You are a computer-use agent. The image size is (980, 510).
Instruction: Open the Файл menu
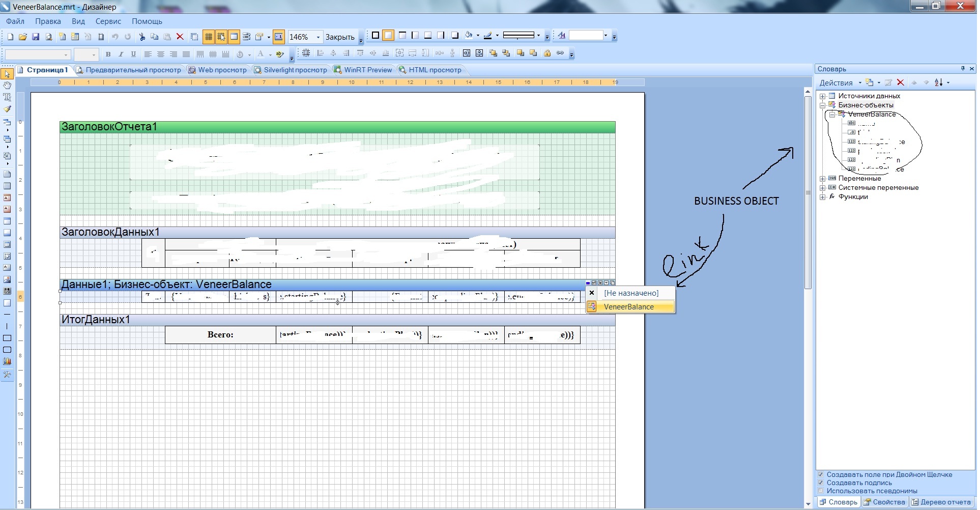pos(15,21)
